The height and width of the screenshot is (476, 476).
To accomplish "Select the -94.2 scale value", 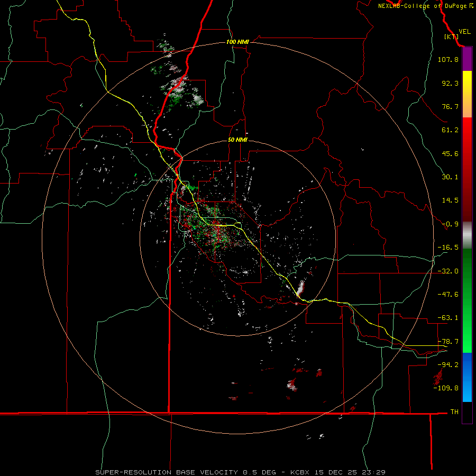I will coord(448,364).
